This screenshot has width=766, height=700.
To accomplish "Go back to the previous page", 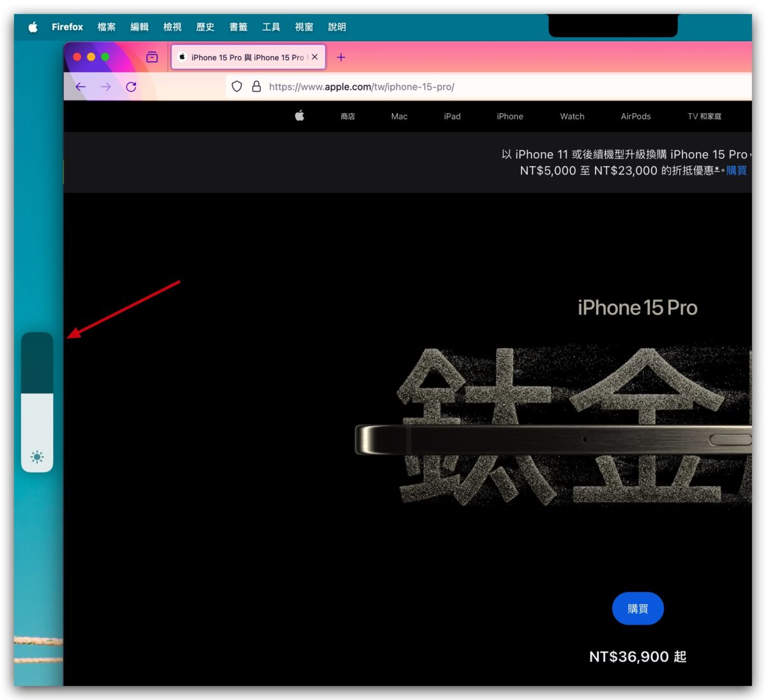I will tap(80, 87).
